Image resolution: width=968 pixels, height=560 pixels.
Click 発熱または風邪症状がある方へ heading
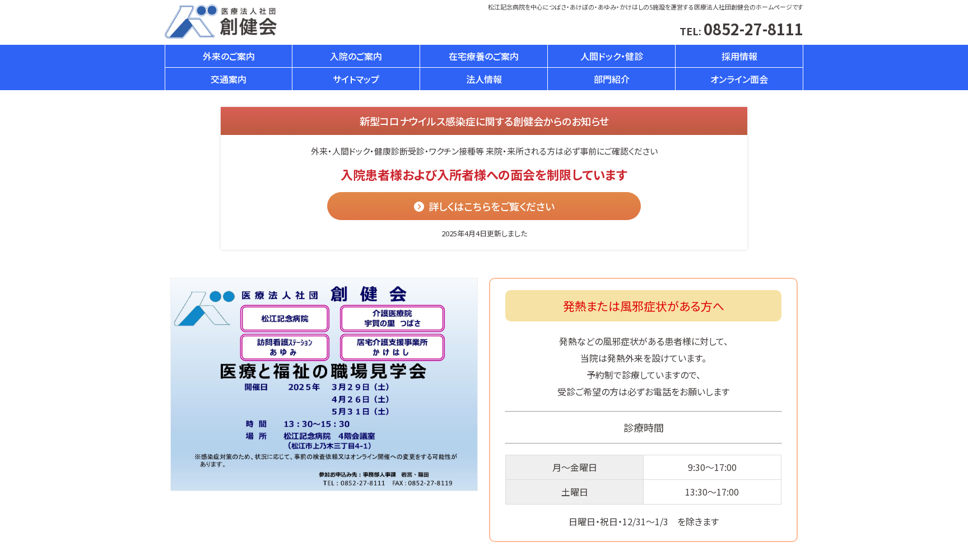643,306
